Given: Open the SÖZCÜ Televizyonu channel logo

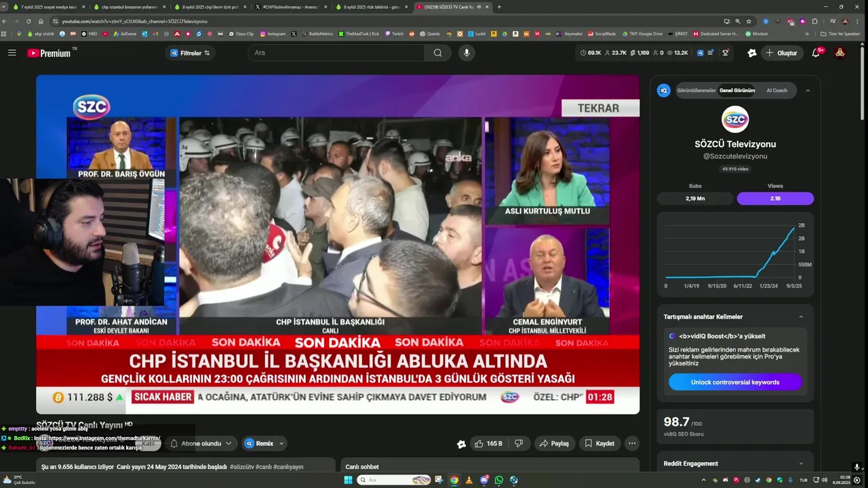Looking at the screenshot, I should click(x=735, y=119).
